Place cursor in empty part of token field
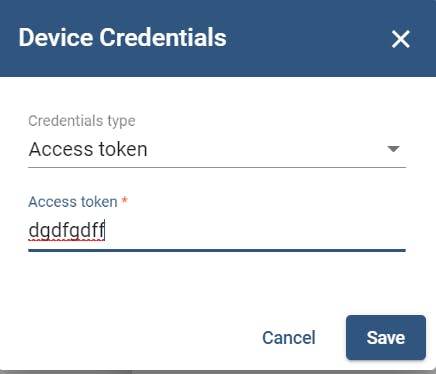Image resolution: width=436 pixels, height=374 pixels. [x=255, y=230]
